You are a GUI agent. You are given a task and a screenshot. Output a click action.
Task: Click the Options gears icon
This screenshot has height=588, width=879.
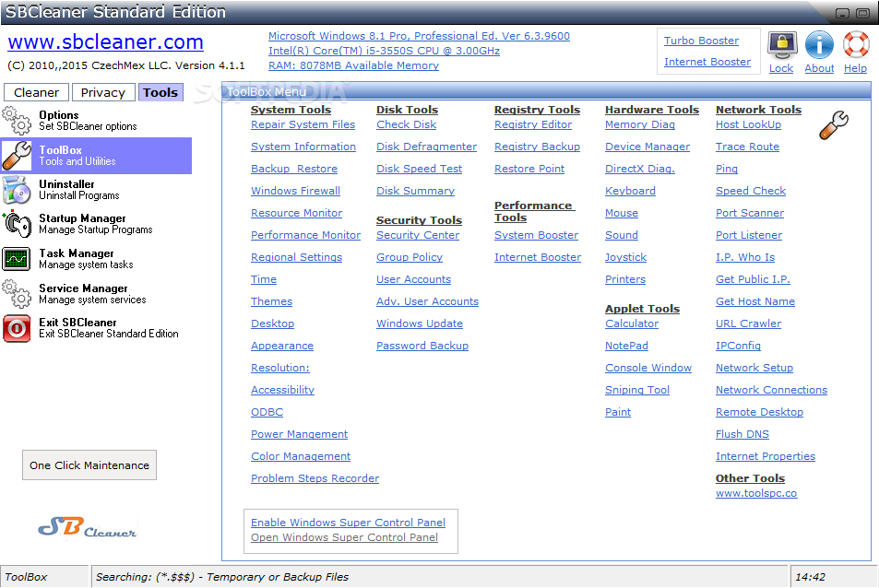tap(17, 121)
